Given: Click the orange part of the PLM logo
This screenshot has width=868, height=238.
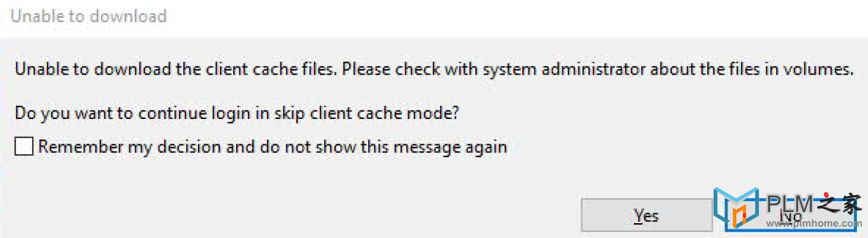Looking at the screenshot, I should (x=739, y=217).
